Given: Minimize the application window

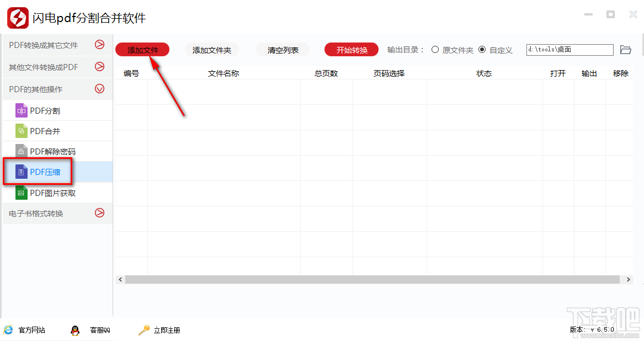Looking at the screenshot, I should click(x=589, y=14).
